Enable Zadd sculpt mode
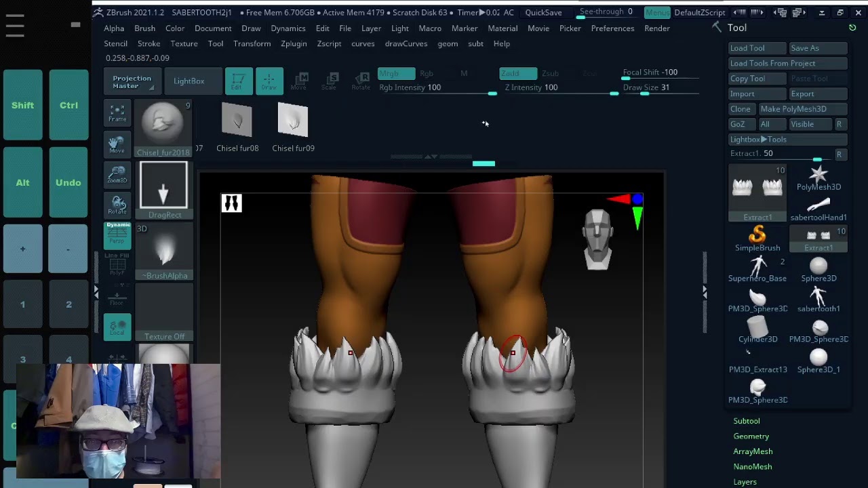This screenshot has width=868, height=488. (518, 73)
